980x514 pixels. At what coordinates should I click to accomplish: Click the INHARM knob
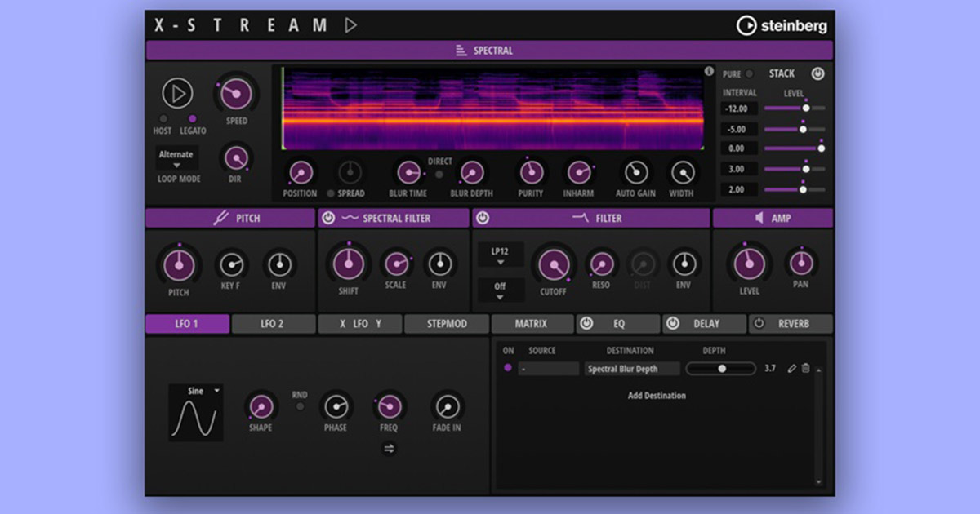coord(579,172)
